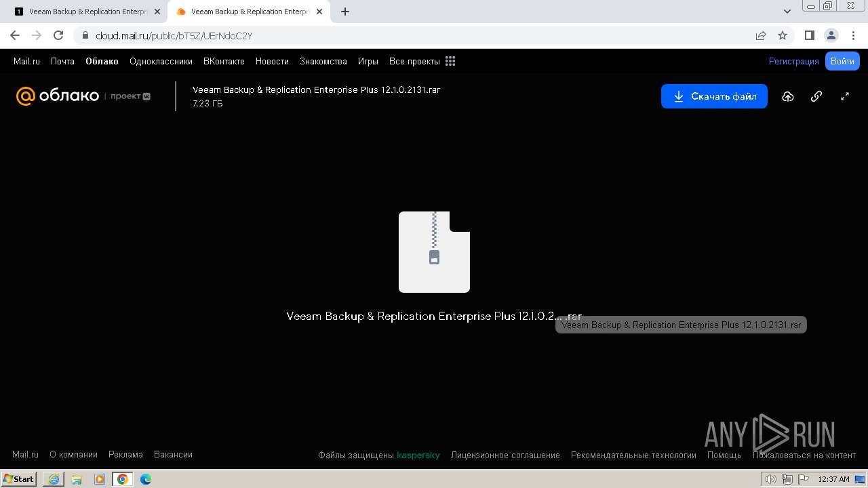Viewport: 868px width, 488px height.
Task: Open Помощь footer link
Action: (x=724, y=455)
